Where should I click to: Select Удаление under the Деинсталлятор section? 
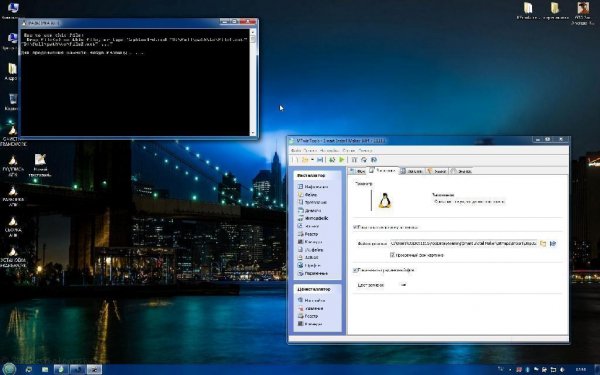(311, 308)
